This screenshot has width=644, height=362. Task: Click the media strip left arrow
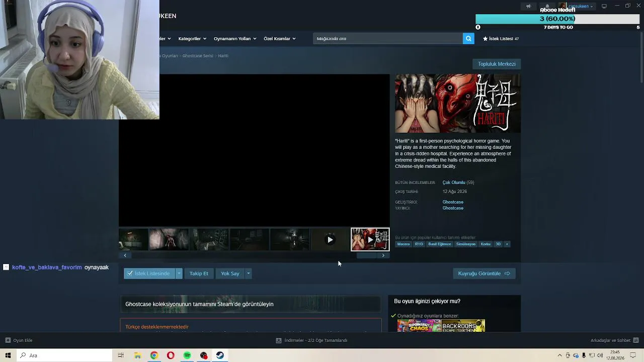tap(125, 255)
